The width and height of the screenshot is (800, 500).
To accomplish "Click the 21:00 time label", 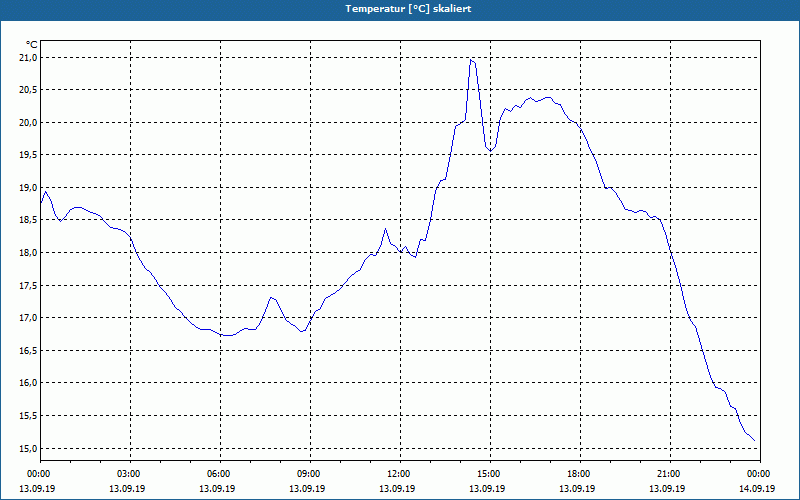I will 670,474.
